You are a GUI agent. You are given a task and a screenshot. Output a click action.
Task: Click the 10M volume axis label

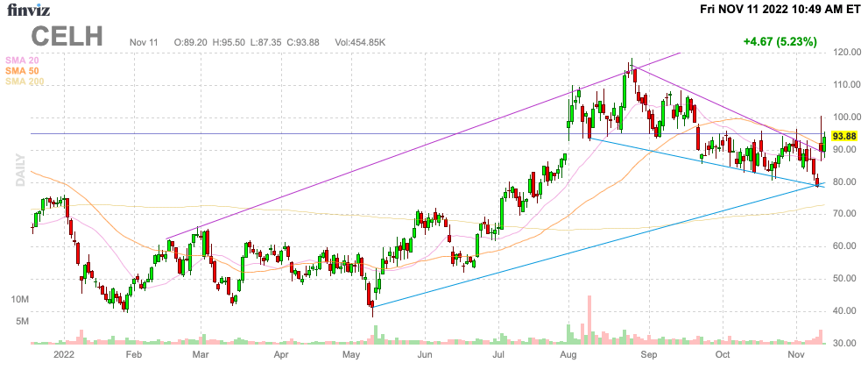20,300
